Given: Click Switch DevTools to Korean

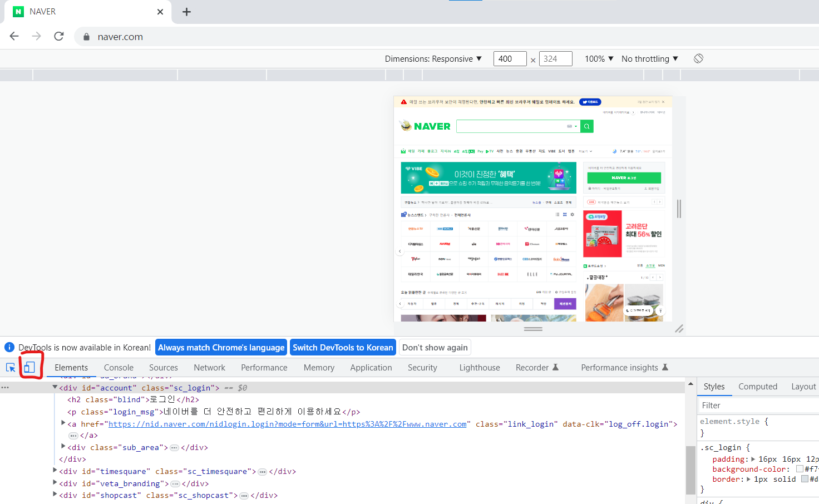Looking at the screenshot, I should point(343,347).
